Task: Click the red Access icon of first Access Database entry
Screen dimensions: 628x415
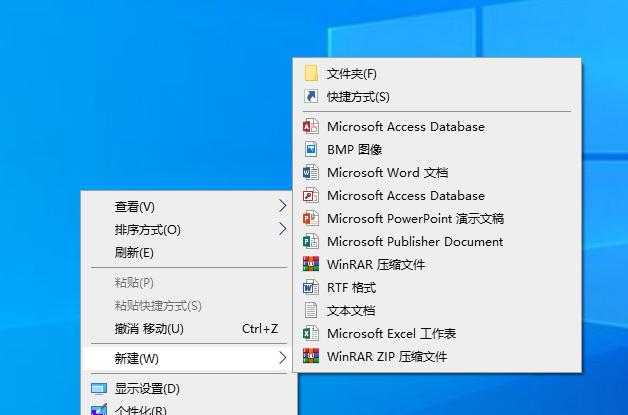Action: click(311, 127)
